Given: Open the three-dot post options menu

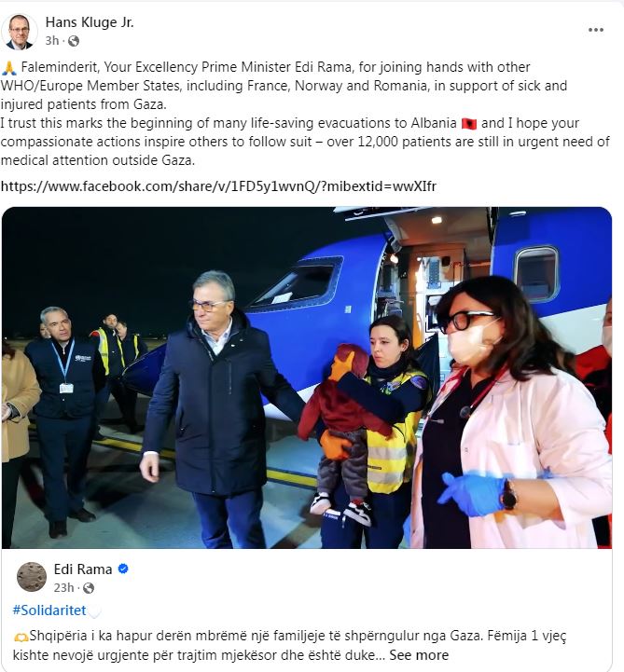Looking at the screenshot, I should pyautogui.click(x=596, y=30).
